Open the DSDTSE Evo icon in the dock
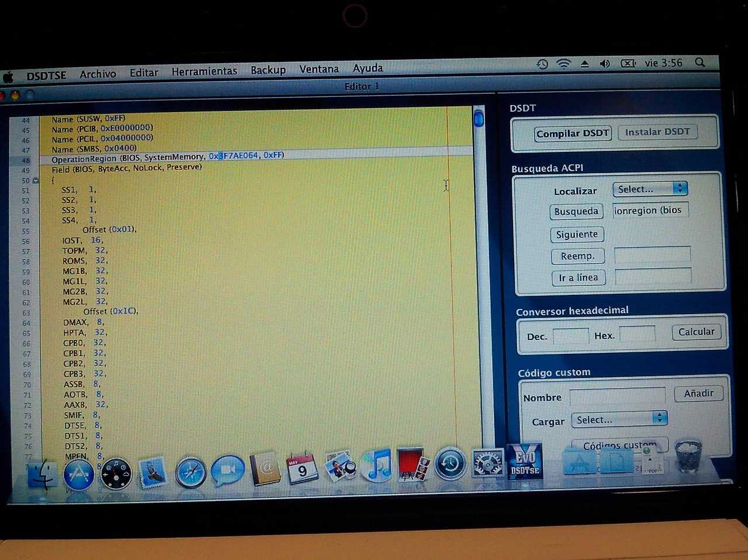The width and height of the screenshot is (748, 560). point(525,461)
